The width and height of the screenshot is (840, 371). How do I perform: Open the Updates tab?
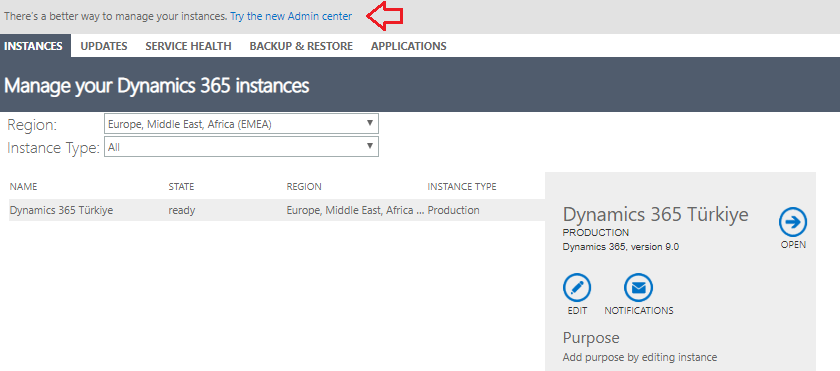coord(104,46)
